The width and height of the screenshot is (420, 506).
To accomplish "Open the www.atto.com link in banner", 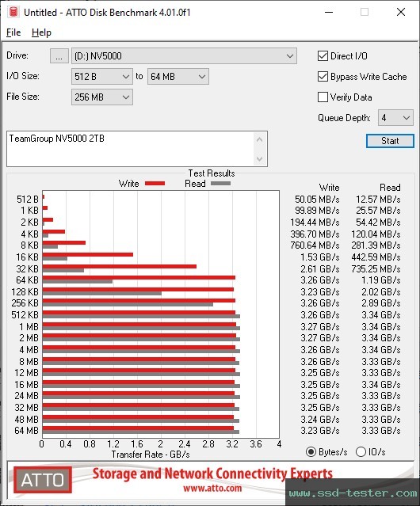I will pos(212,489).
